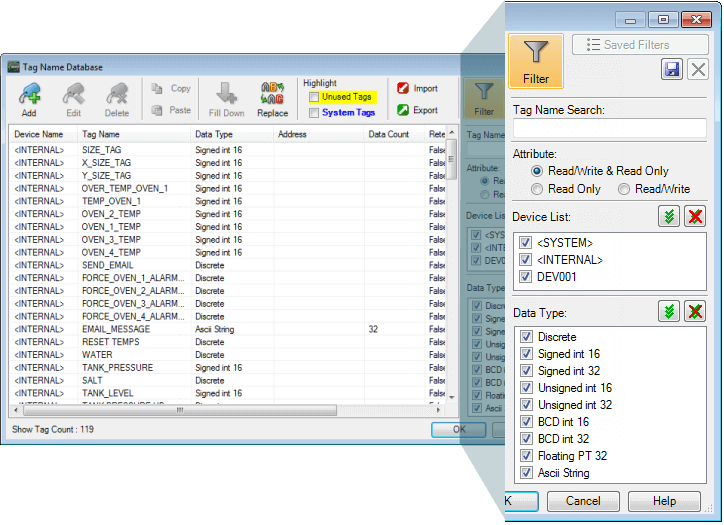The image size is (724, 525).
Task: Select the SALT tag row
Action: pos(228,380)
